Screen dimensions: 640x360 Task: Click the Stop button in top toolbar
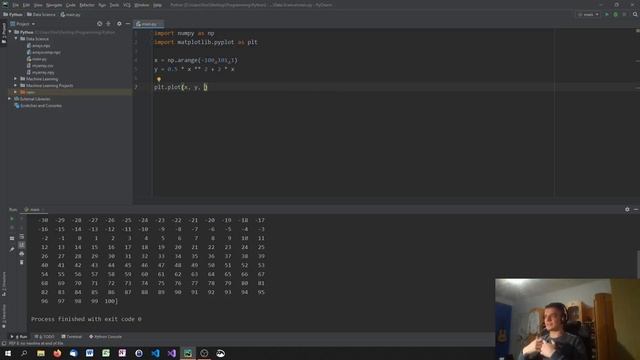click(x=624, y=14)
